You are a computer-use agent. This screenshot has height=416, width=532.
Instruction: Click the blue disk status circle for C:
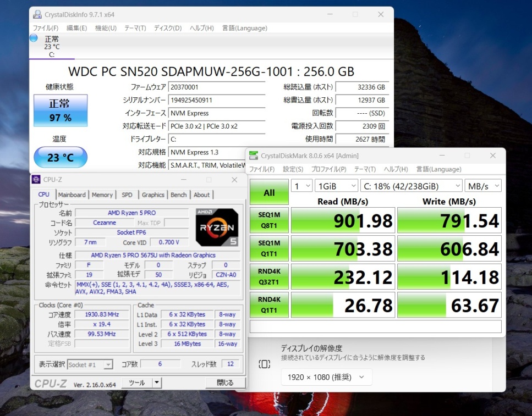pyautogui.click(x=34, y=38)
